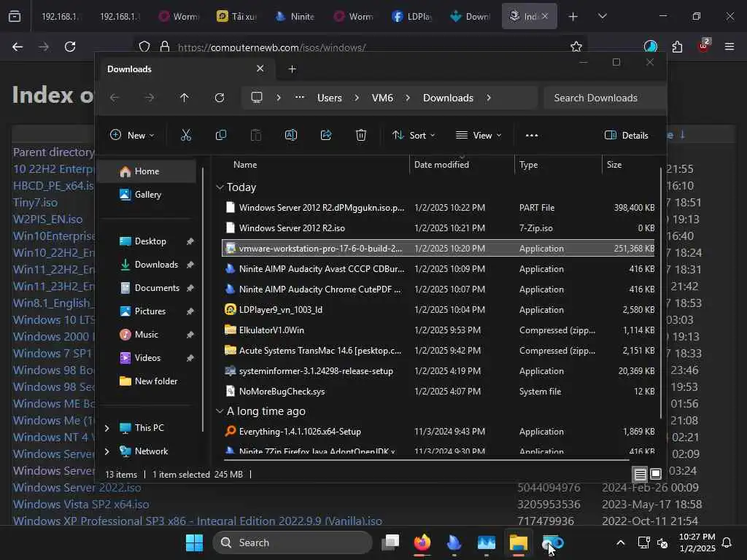Viewport: 747px width, 560px height.
Task: Open the breadcrumb ellipsis in the address bar
Action: point(300,98)
